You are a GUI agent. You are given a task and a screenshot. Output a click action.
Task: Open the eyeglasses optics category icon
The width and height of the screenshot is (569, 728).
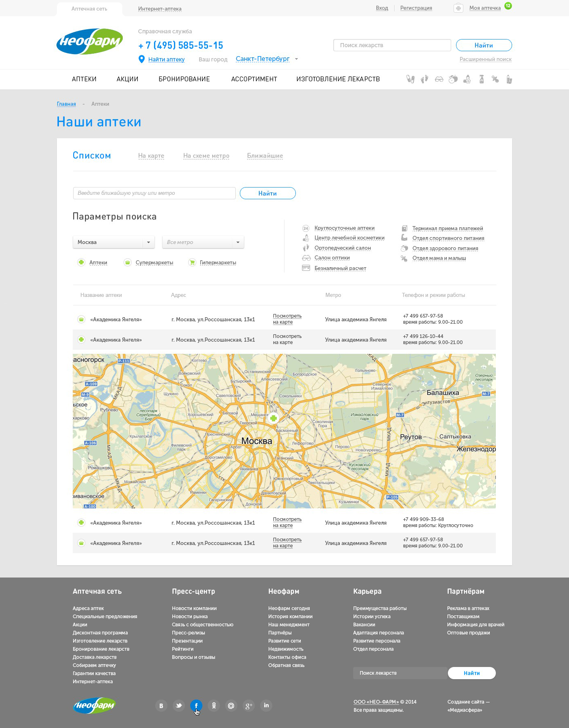(439, 79)
